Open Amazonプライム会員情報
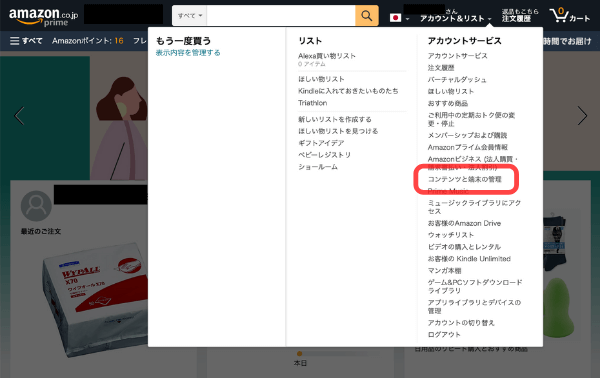This screenshot has height=378, width=600. coord(468,147)
